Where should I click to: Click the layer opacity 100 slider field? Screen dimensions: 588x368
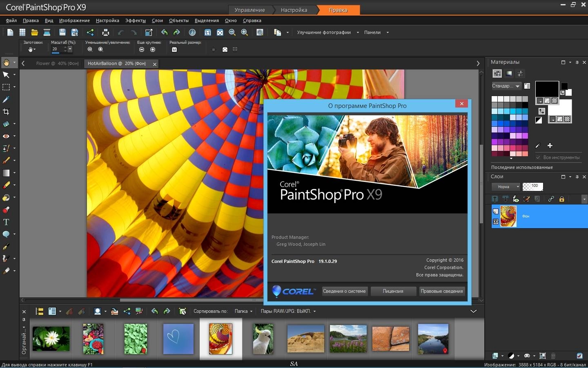coord(533,187)
